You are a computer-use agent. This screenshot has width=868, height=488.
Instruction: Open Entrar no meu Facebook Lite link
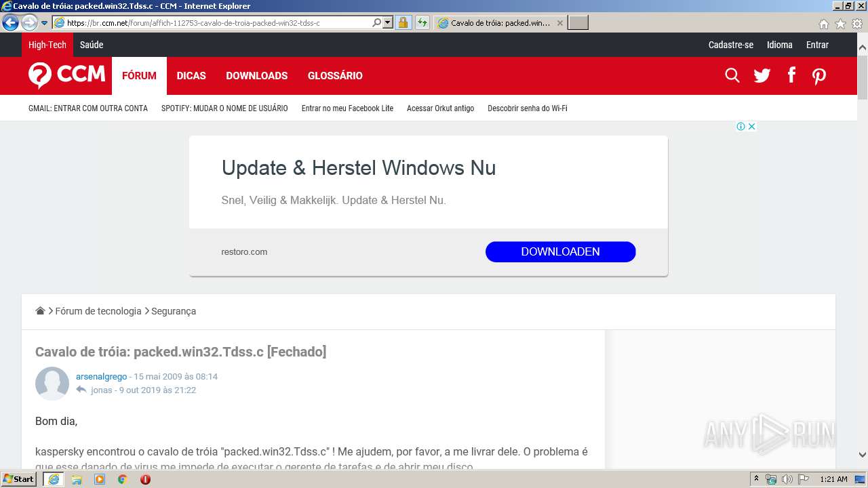pyautogui.click(x=347, y=108)
